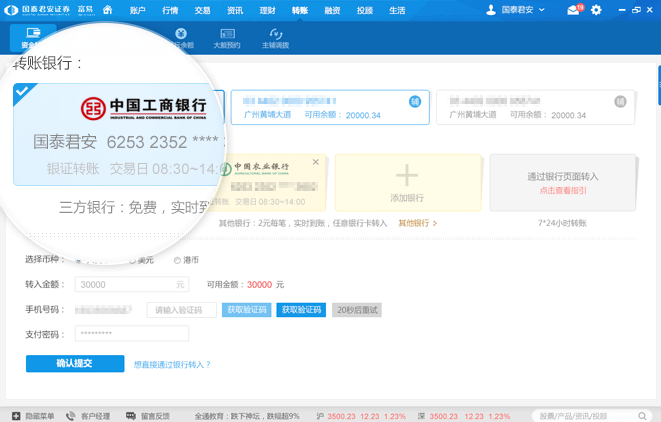Screen dimensions: 661x422
Task: Open the 交易 menu tab
Action: [202, 10]
